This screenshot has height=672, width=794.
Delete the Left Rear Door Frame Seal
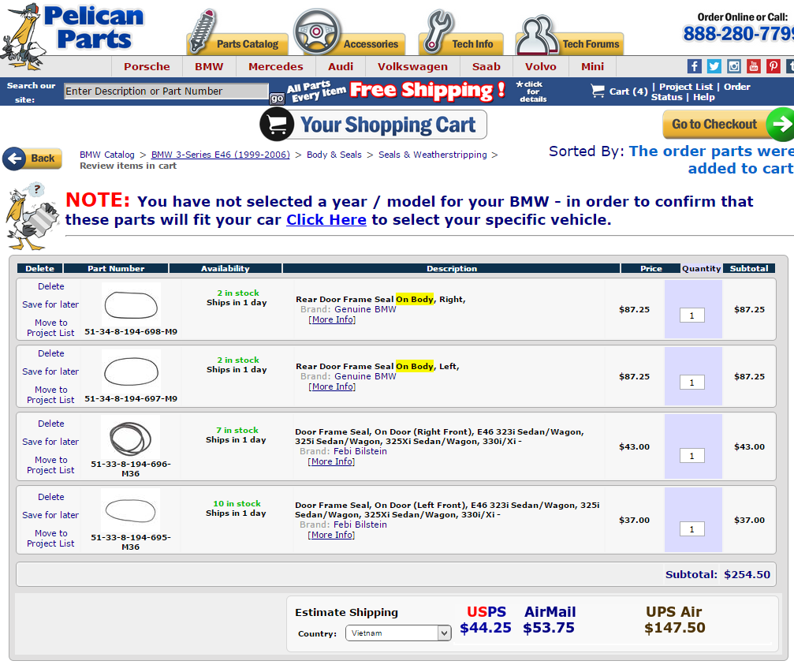51,353
